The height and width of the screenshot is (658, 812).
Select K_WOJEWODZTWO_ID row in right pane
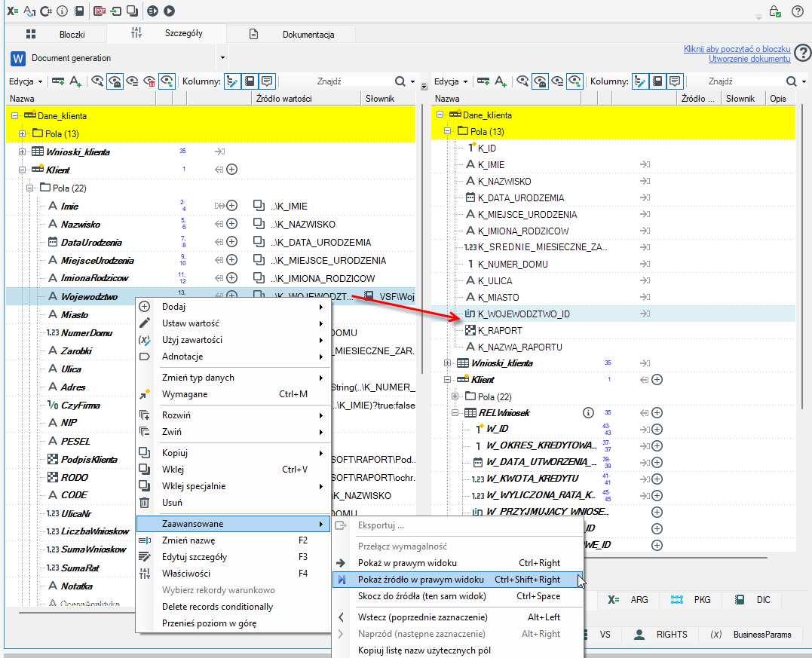(x=613, y=314)
